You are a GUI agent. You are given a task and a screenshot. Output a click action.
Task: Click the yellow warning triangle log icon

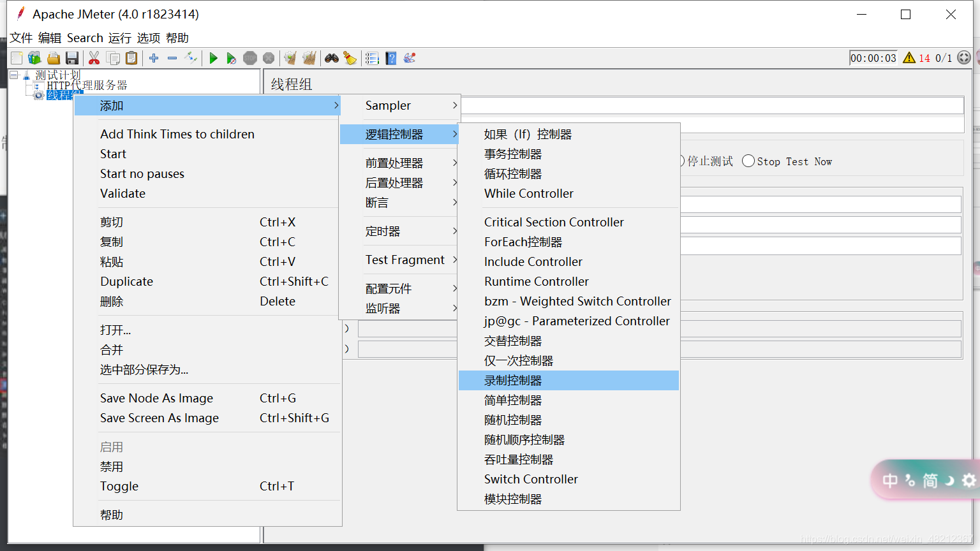point(909,58)
